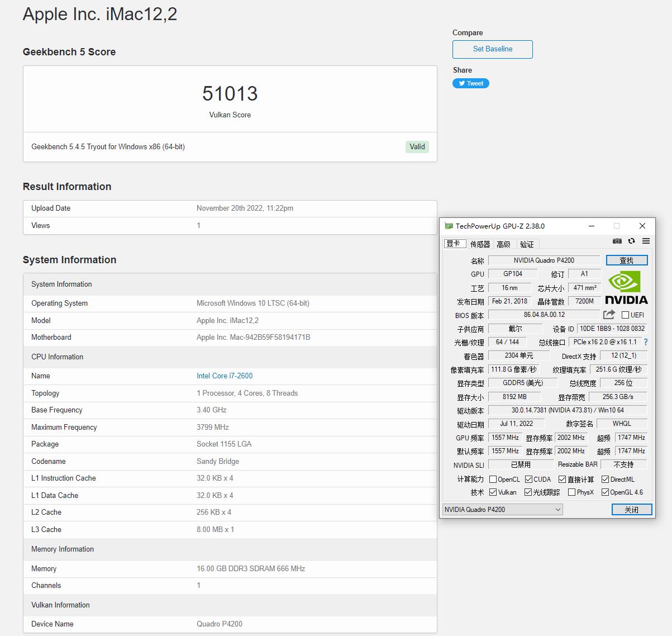
Task: Click the Jul 11, 2022 driver date field
Action: (517, 424)
